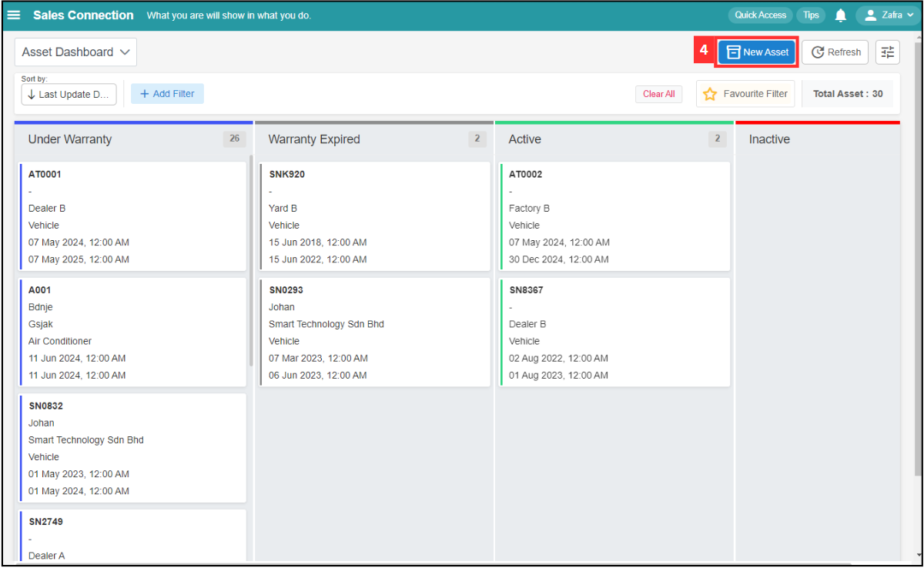
Task: Open asset card AT0001
Action: [132, 216]
